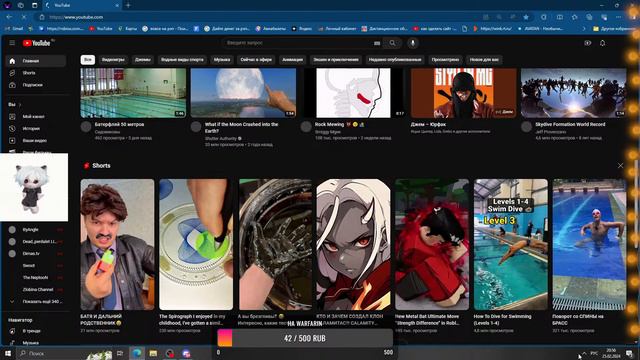Viewport: 640px width, 360px height.
Task: Select the Все filter chip
Action: (88, 60)
